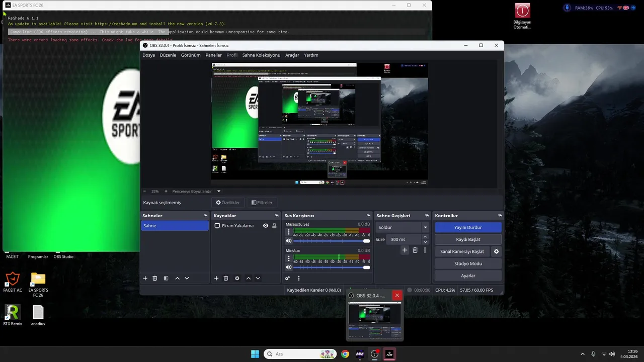This screenshot has height=362, width=644.
Task: Move the scene up in the Sahneler toolbar
Action: tap(177, 278)
